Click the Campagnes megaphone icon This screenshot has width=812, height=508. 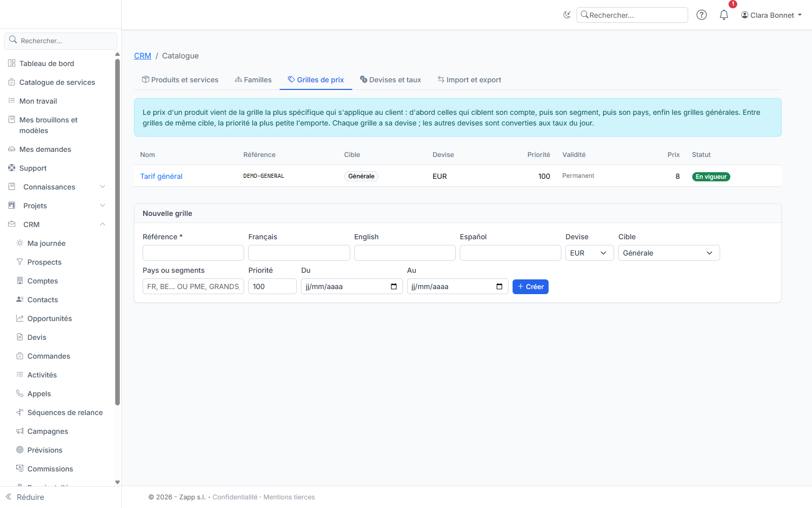tap(20, 431)
